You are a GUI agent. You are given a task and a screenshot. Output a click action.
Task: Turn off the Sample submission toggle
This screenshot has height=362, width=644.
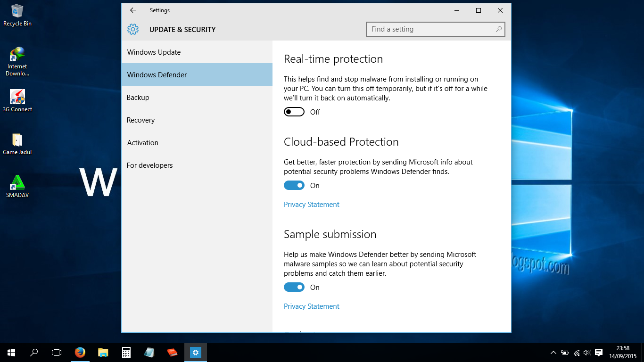click(x=294, y=287)
